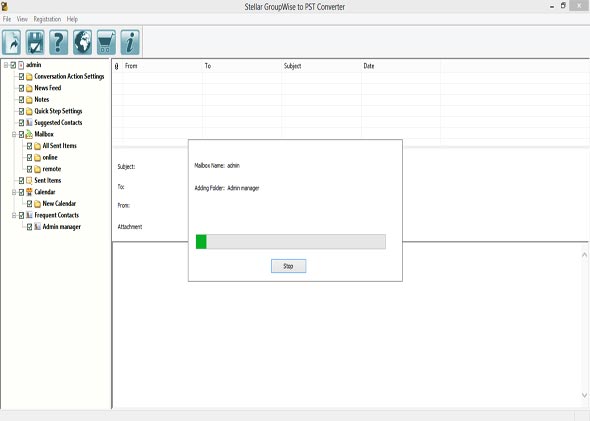
Task: Select the 'New Calendar' tree label
Action: click(x=59, y=204)
